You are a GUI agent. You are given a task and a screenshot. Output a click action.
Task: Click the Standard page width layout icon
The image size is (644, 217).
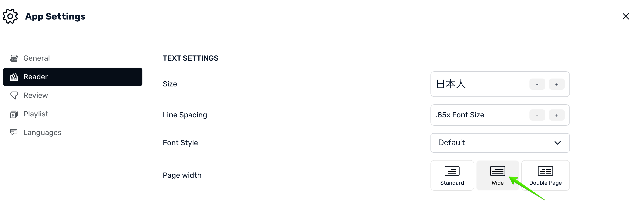pyautogui.click(x=452, y=171)
